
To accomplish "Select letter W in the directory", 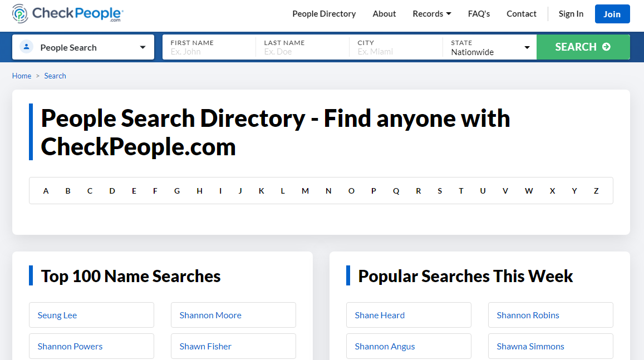I will [x=529, y=191].
